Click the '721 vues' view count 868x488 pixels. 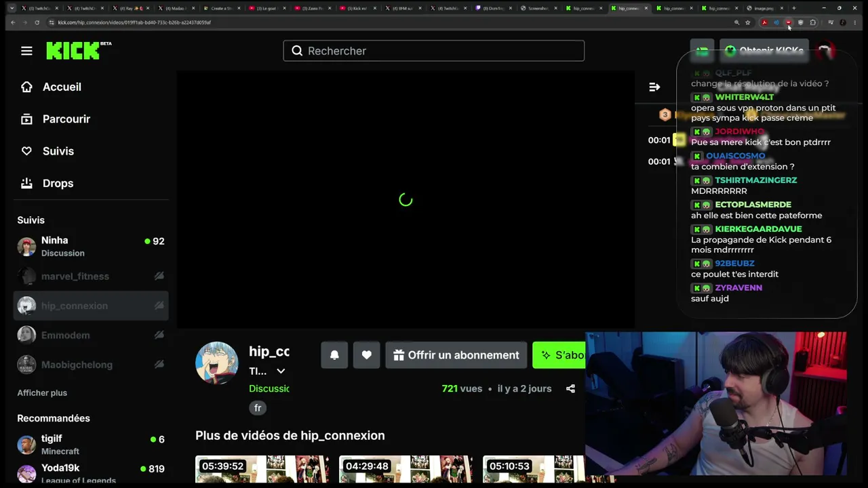462,388
